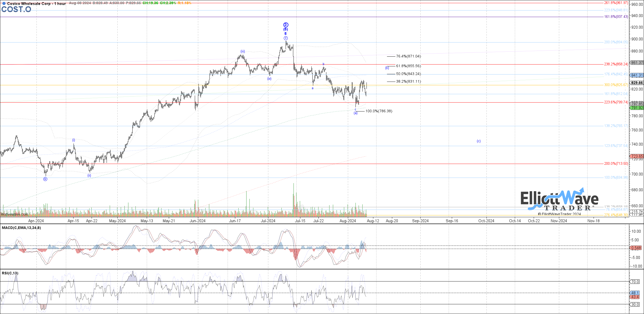Screen dimensions: 644x314
Task: Click the RSI(C,13) indicator label
Action: [10, 273]
